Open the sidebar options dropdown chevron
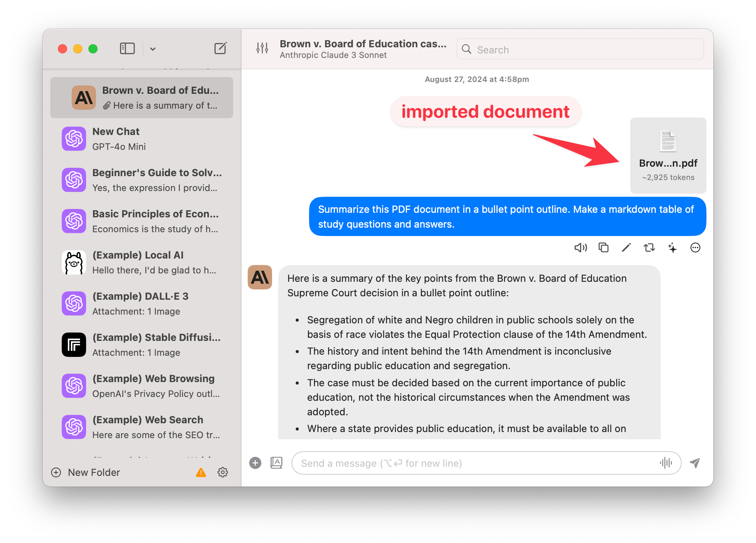Viewport: 756px width, 543px height. click(153, 49)
